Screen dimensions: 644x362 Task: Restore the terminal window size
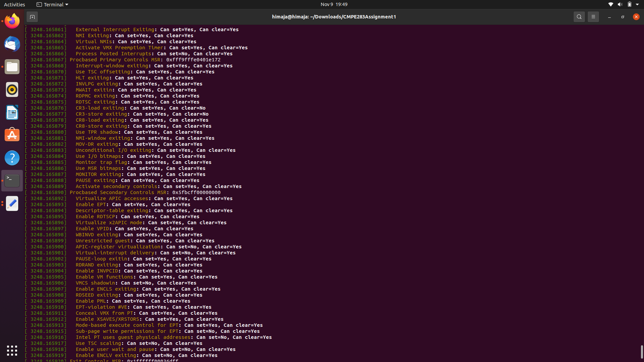point(623,17)
